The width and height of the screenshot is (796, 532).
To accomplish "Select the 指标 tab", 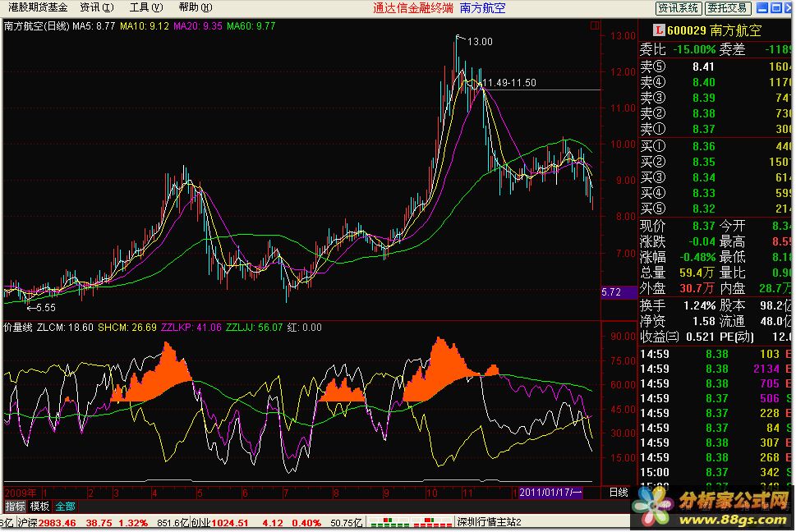I will point(15,506).
